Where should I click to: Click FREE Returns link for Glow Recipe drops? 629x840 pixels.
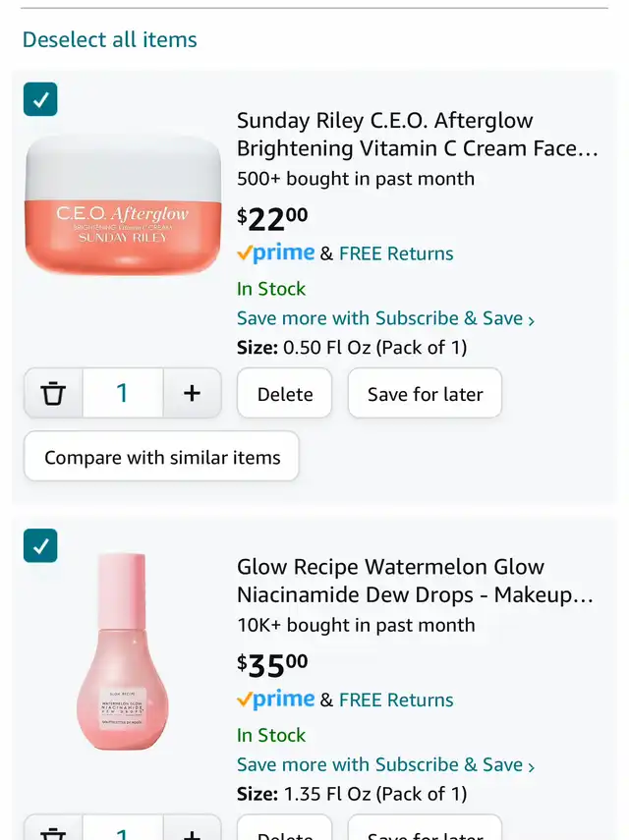click(396, 700)
